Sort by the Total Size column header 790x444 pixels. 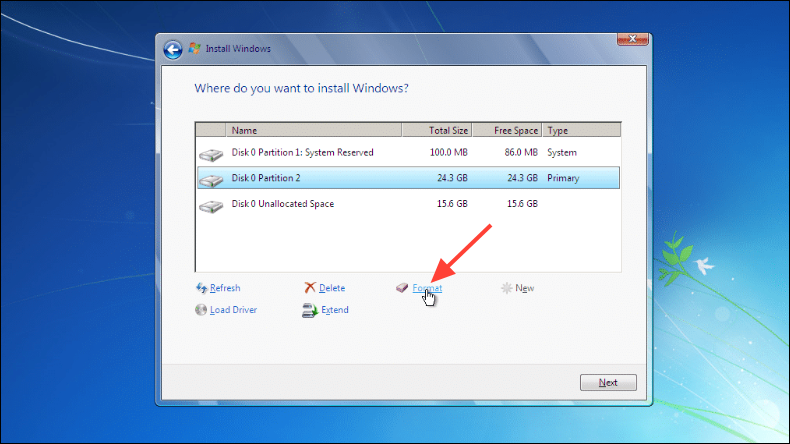(437, 130)
